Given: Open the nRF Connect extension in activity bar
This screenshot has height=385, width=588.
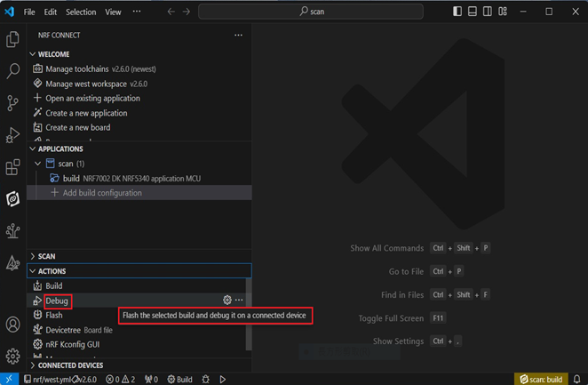Looking at the screenshot, I should click(12, 199).
